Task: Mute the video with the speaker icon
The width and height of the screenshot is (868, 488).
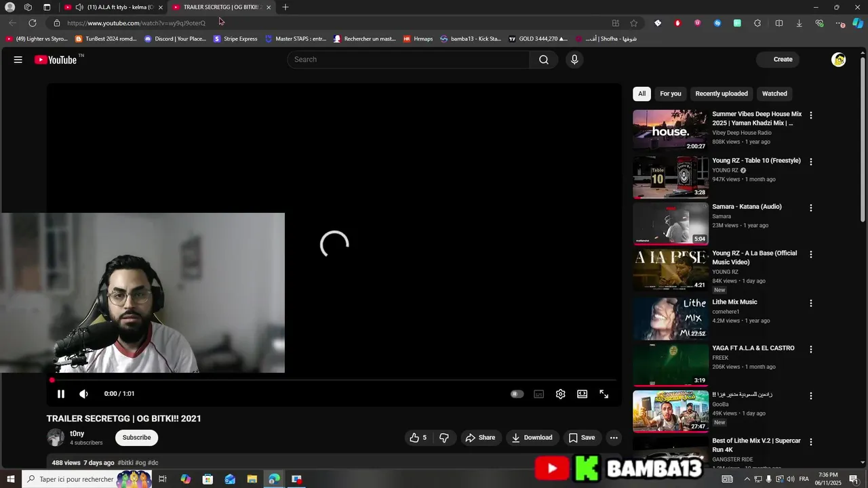Action: (x=84, y=394)
